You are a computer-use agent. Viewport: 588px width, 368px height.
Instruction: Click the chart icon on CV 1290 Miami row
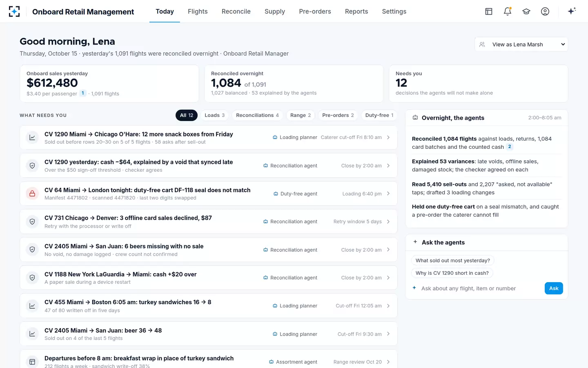32,137
